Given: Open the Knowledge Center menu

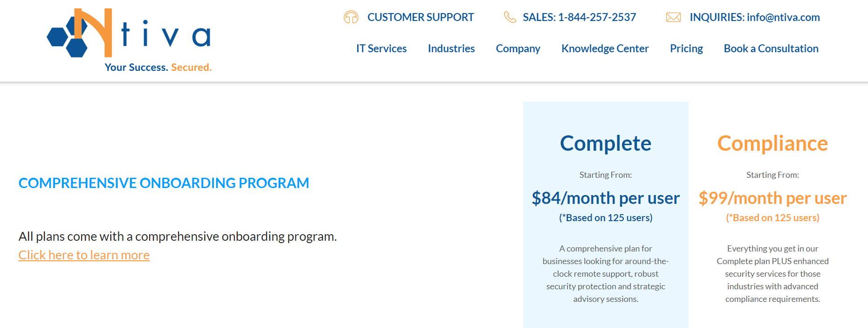Looking at the screenshot, I should (605, 49).
